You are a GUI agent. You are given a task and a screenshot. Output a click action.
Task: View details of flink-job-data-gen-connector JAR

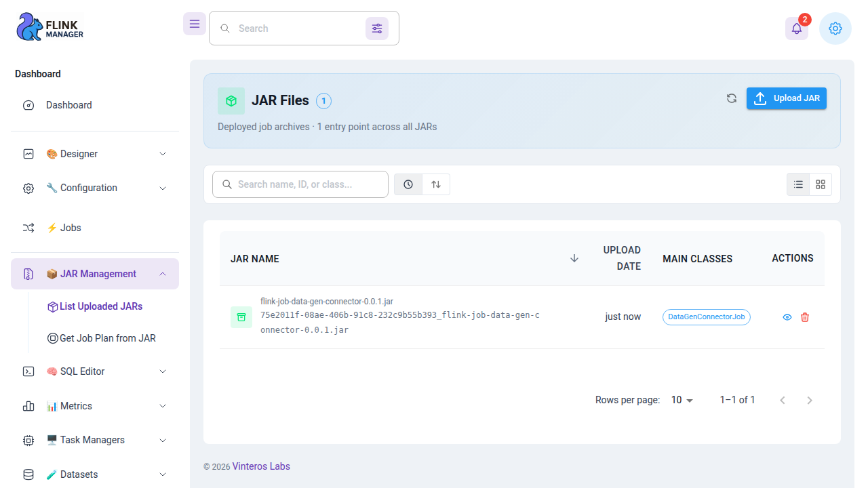(787, 317)
